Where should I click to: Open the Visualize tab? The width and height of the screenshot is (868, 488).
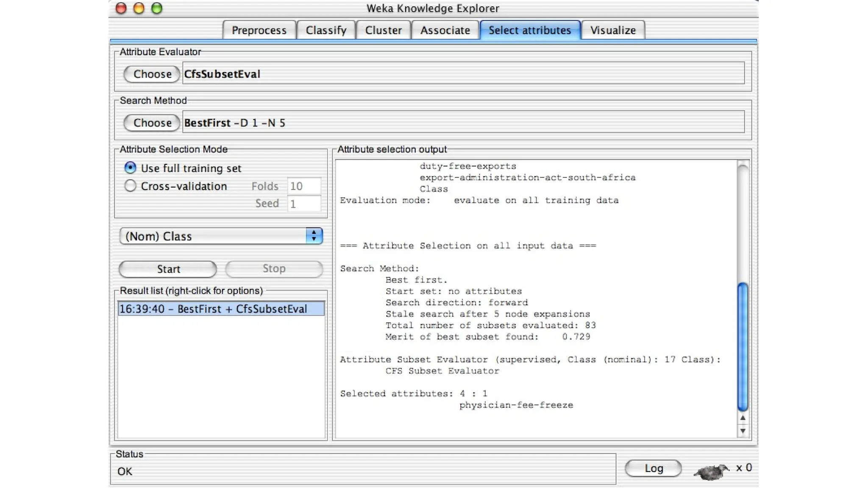tap(613, 30)
